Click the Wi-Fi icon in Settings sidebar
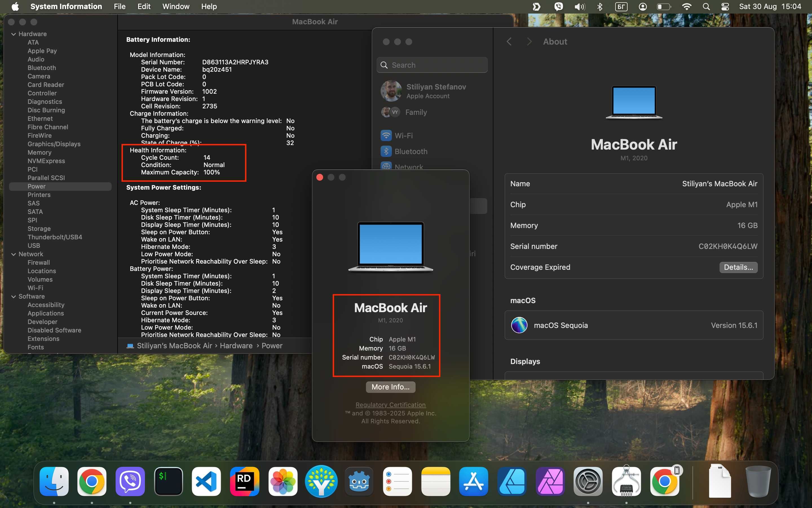812x508 pixels. tap(386, 135)
